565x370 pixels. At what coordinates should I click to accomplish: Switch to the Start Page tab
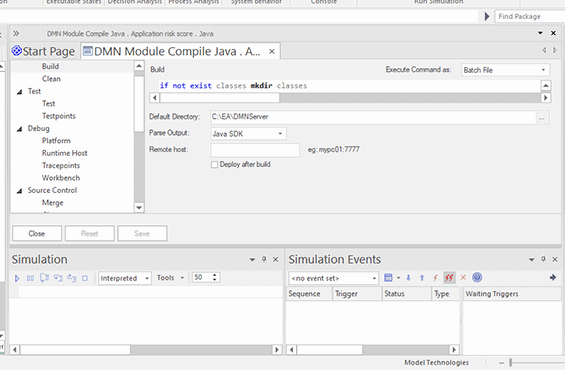(43, 51)
